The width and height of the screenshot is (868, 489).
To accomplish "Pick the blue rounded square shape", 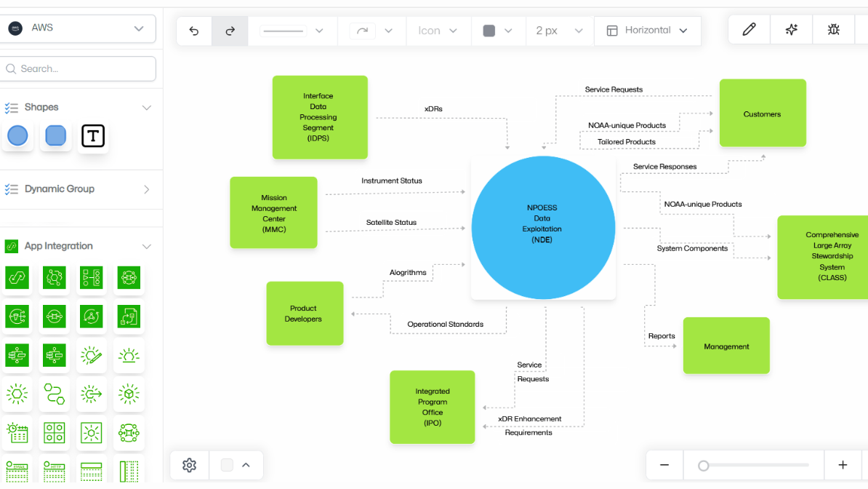I will point(55,136).
